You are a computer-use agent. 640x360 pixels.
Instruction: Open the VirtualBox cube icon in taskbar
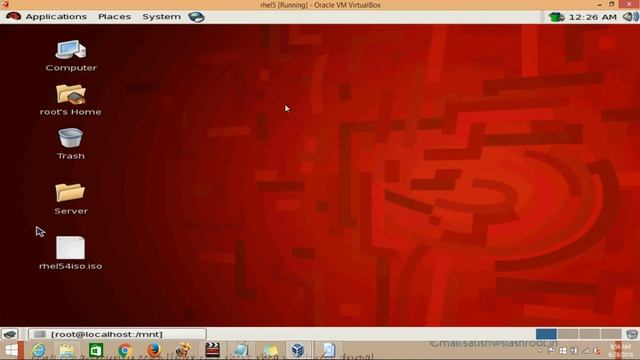click(298, 350)
